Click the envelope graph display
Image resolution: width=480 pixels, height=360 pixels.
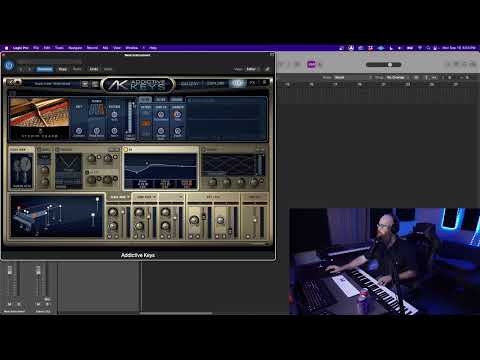click(x=227, y=118)
